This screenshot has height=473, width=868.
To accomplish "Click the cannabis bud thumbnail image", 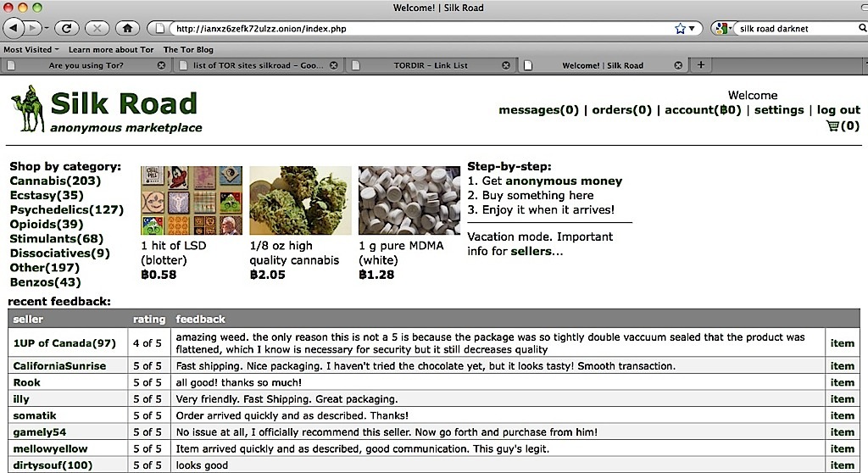I will (300, 201).
